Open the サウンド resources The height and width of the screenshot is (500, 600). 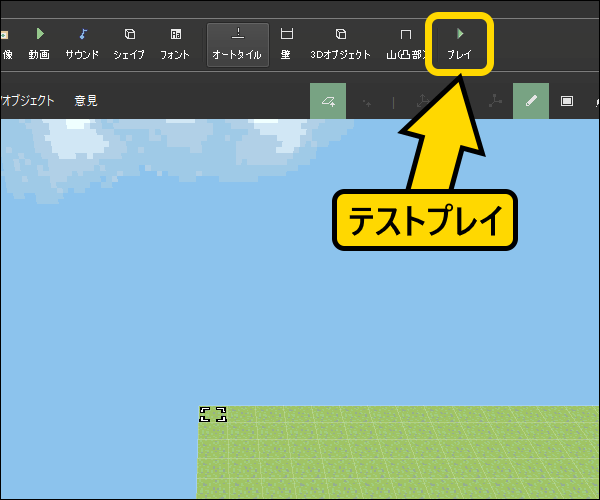82,43
